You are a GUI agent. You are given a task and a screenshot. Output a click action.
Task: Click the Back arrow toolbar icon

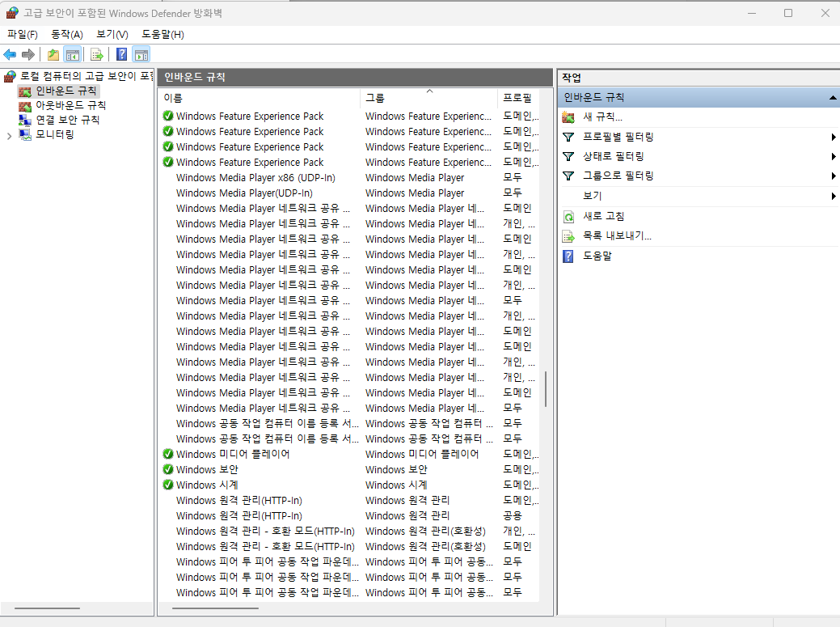tap(10, 55)
